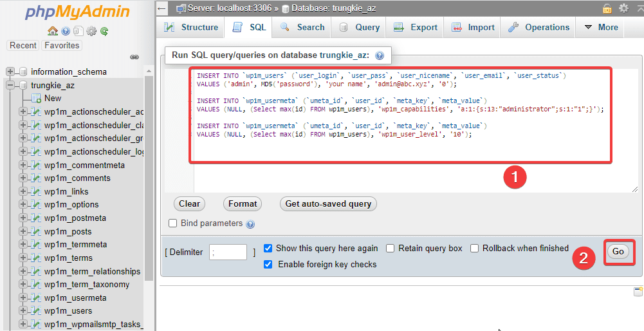This screenshot has width=644, height=331.
Task: Click the Format button
Action: [x=243, y=203]
